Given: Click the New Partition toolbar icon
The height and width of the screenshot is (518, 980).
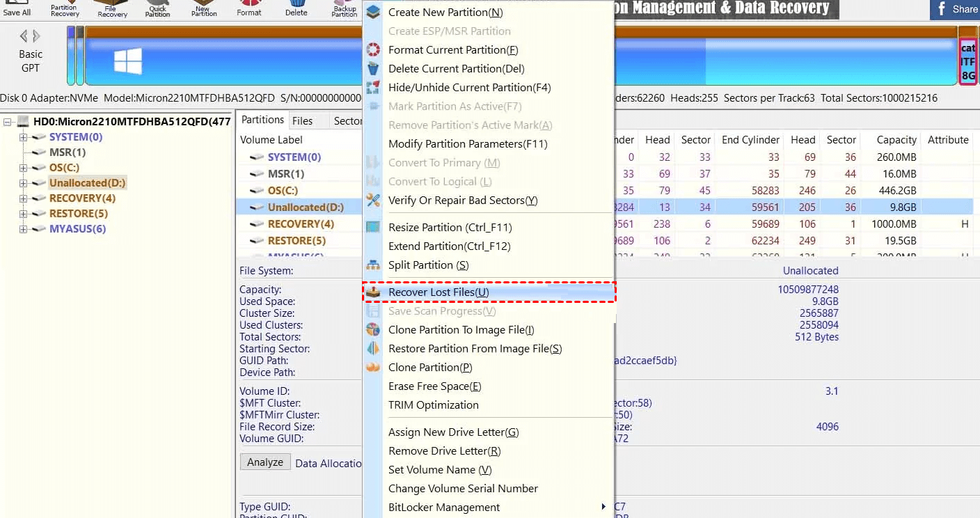Looking at the screenshot, I should (203, 8).
